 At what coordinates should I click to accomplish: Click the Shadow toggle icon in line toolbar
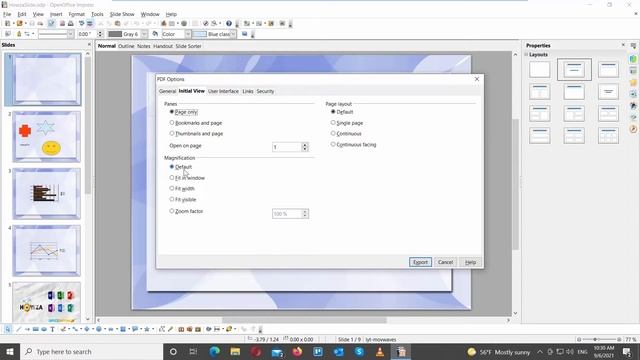pyautogui.click(x=244, y=34)
